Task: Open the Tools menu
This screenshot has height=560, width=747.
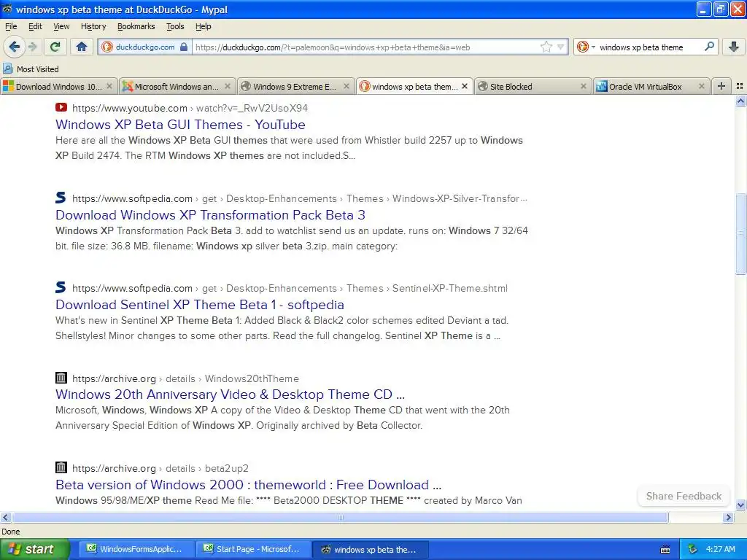Action: tap(175, 26)
